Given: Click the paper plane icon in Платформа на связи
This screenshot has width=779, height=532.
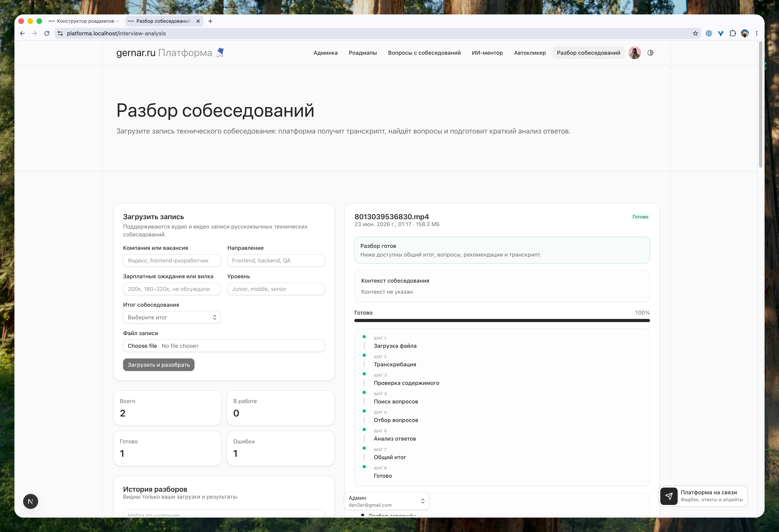Looking at the screenshot, I should coord(669,496).
